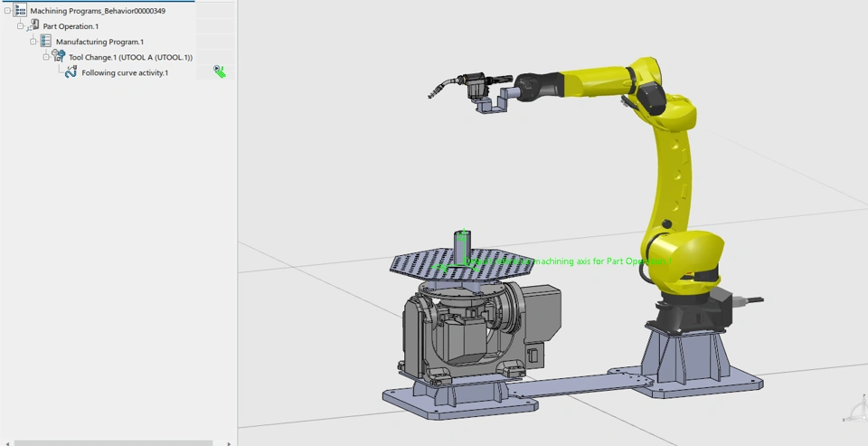Collapse the Tool Change.1 node

point(46,57)
